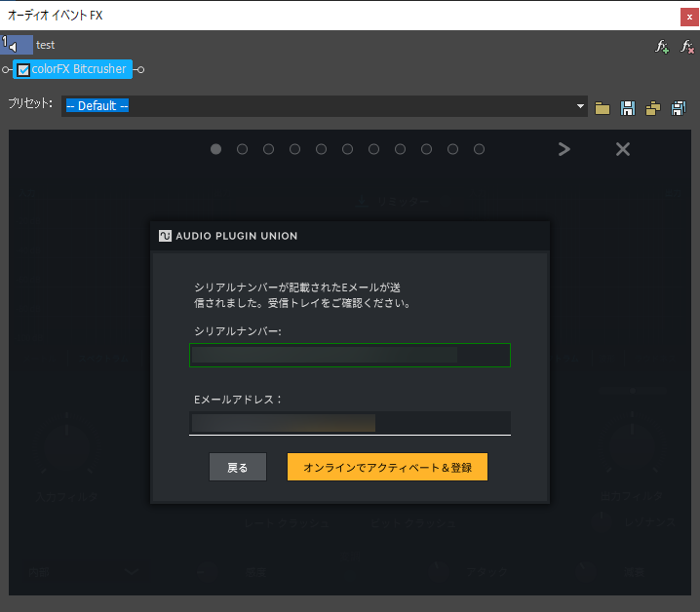
Task: Select the eleventh tour page dot
Action: click(x=480, y=149)
